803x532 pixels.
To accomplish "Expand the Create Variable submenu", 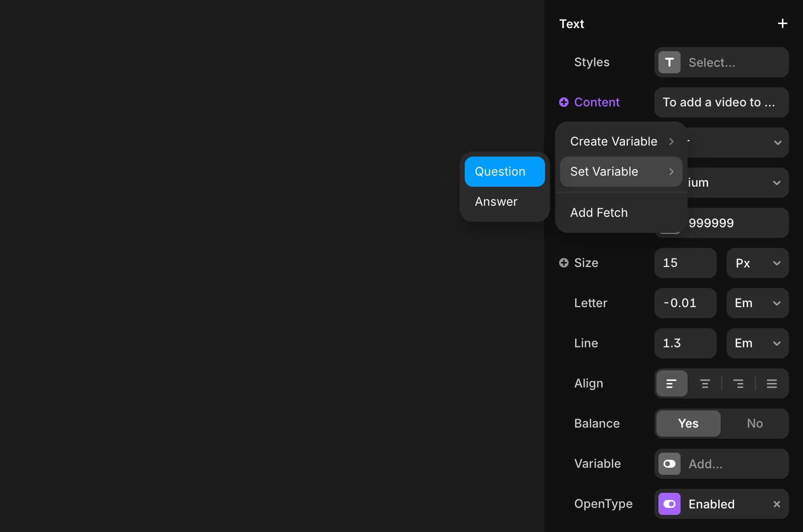I will click(x=621, y=142).
